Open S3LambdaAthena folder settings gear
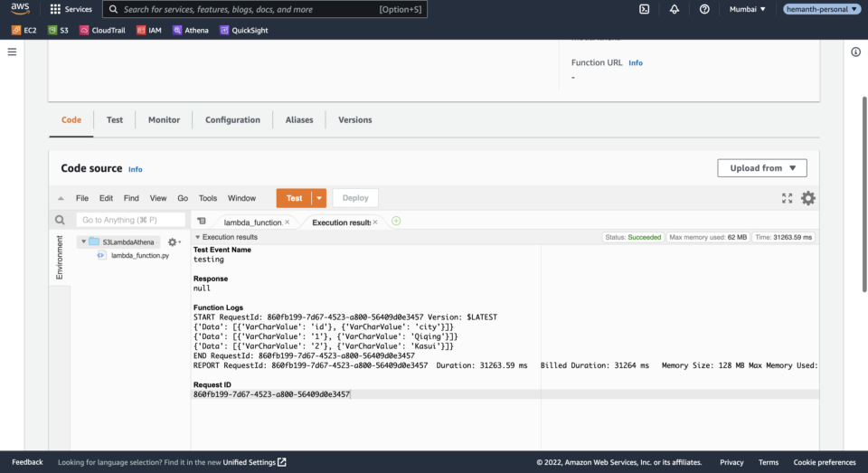868x473 pixels. pyautogui.click(x=174, y=242)
